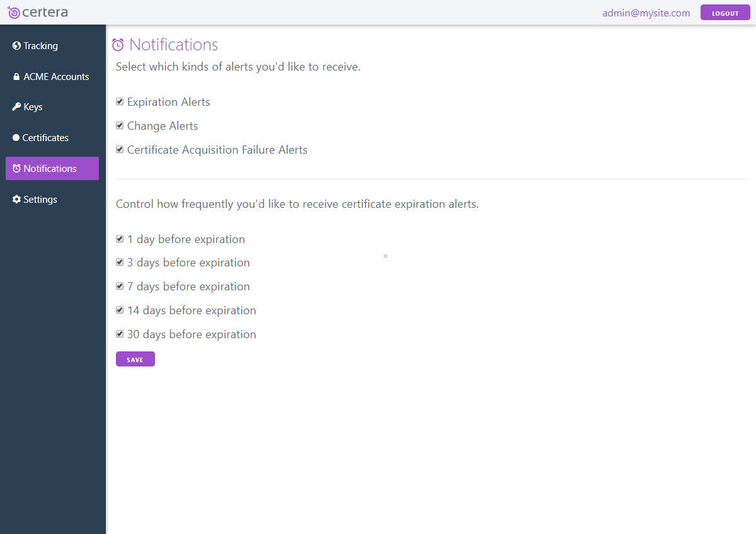
Task: Disable 30 days before expiration alert
Action: (x=120, y=334)
